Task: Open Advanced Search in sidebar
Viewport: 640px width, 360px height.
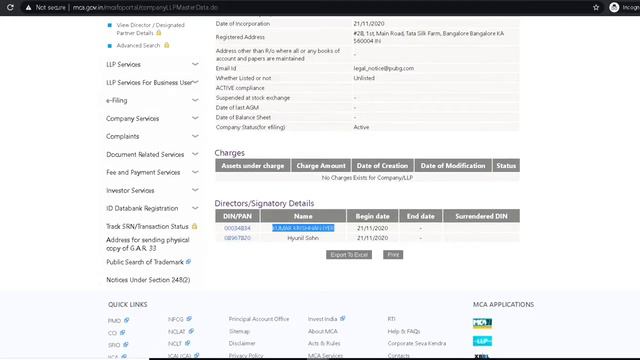Action: coord(138,45)
